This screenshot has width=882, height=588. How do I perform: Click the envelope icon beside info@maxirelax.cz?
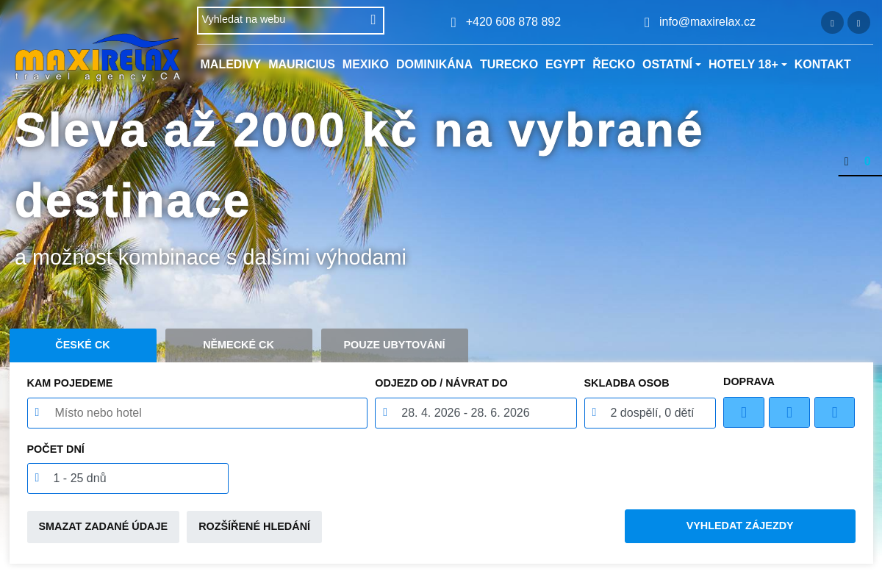click(x=647, y=23)
